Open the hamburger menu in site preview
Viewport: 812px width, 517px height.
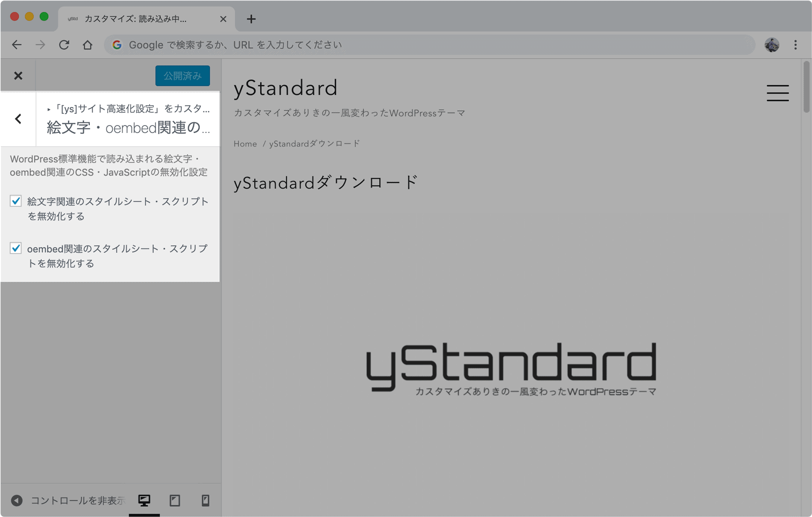pyautogui.click(x=777, y=93)
